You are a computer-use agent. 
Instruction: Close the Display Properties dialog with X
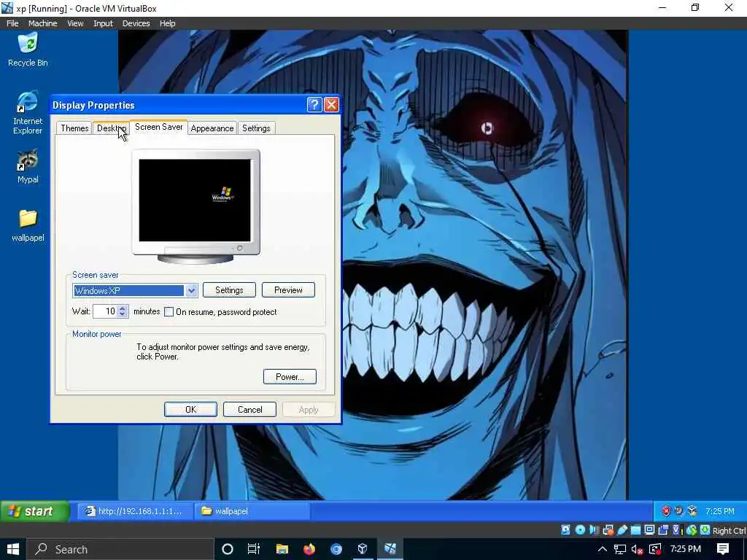[331, 104]
